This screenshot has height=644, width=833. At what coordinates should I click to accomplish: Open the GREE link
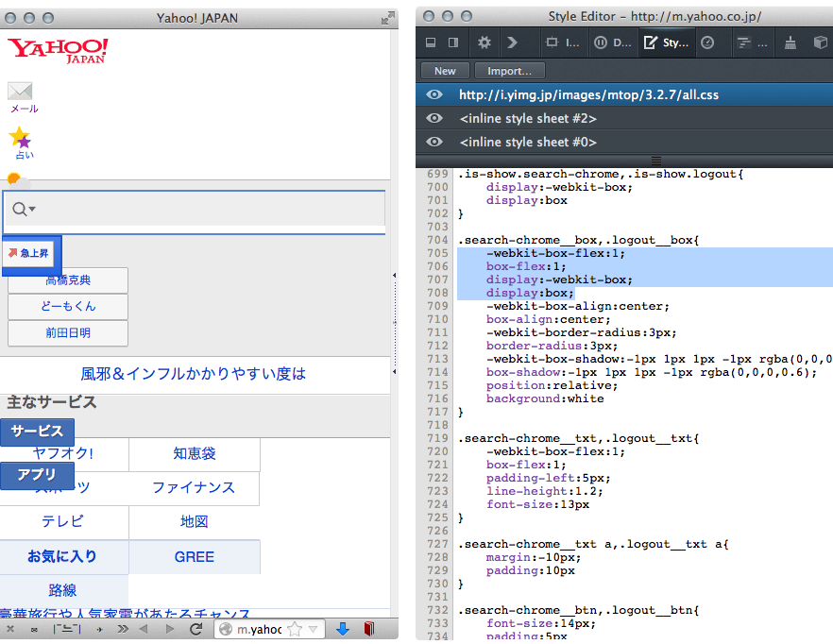click(x=195, y=556)
